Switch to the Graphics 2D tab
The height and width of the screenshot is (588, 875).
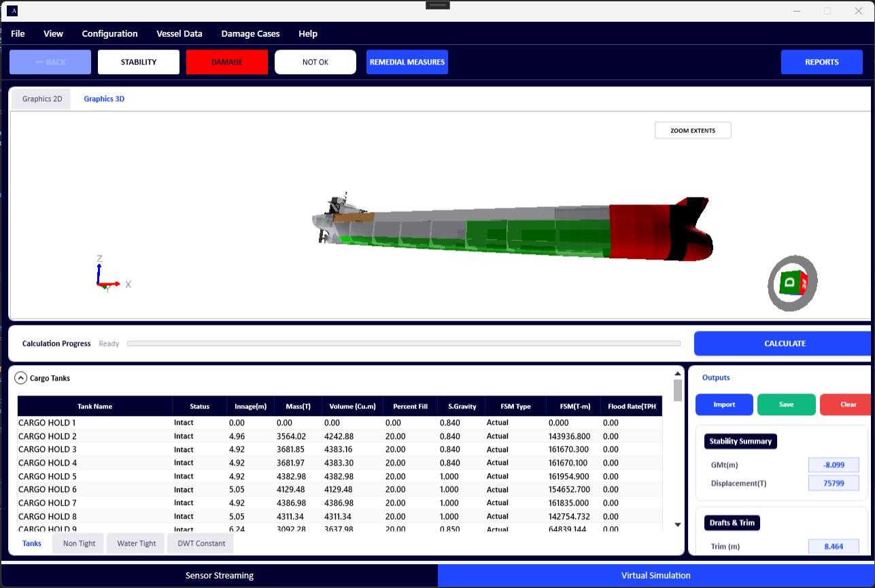pos(41,99)
